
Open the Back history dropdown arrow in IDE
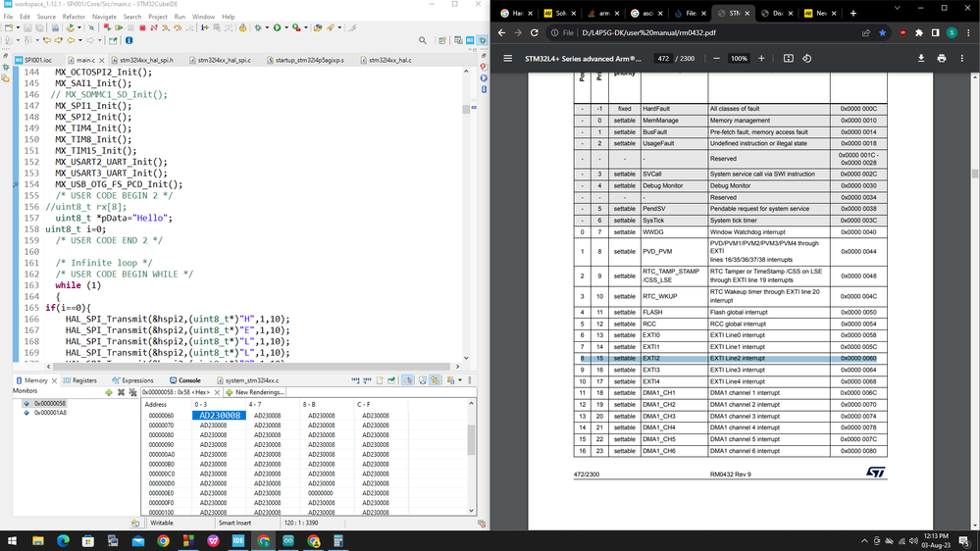(80, 40)
